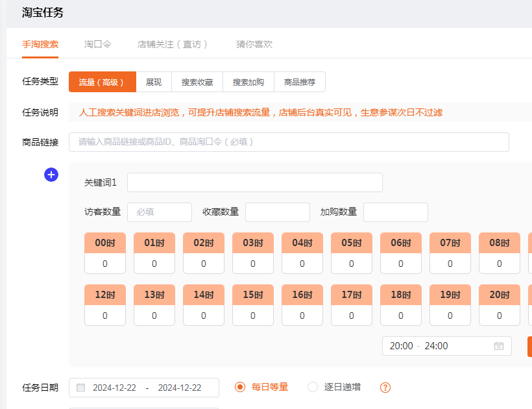Choose 流量（高级） task type

coord(102,82)
